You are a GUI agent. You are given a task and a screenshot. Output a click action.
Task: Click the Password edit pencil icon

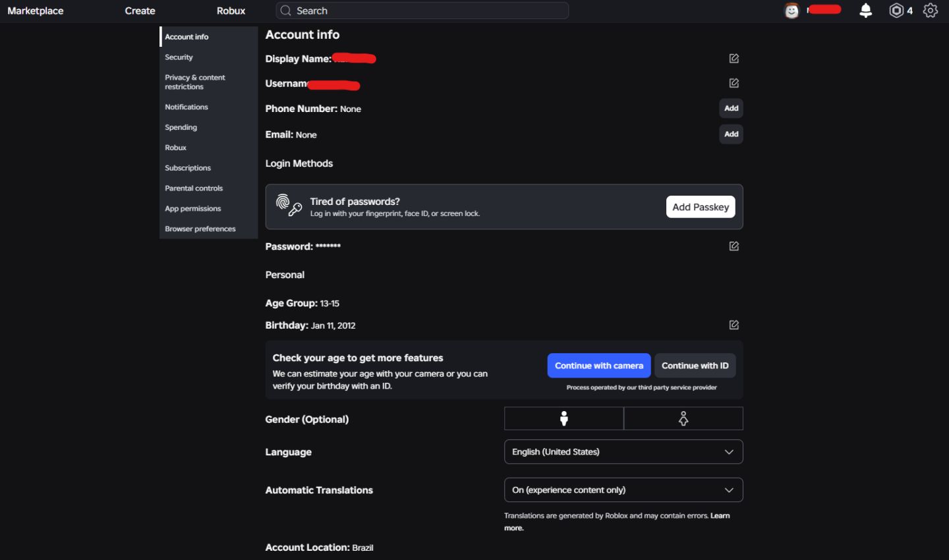click(733, 246)
